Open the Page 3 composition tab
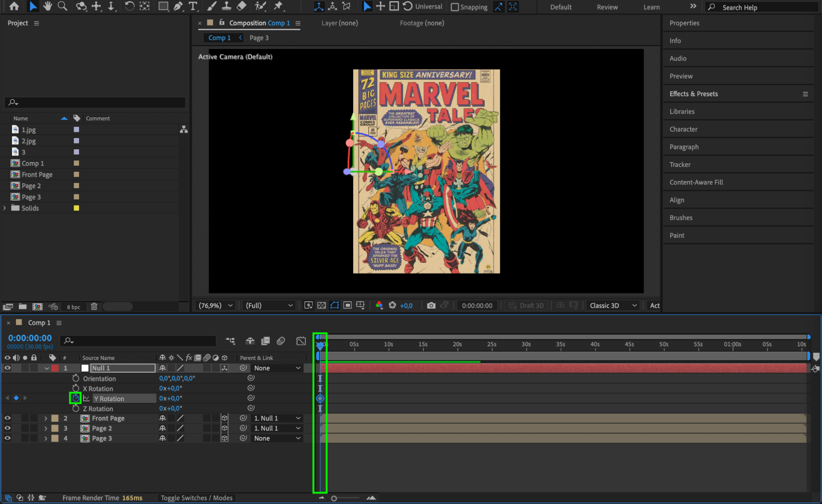 pyautogui.click(x=259, y=38)
